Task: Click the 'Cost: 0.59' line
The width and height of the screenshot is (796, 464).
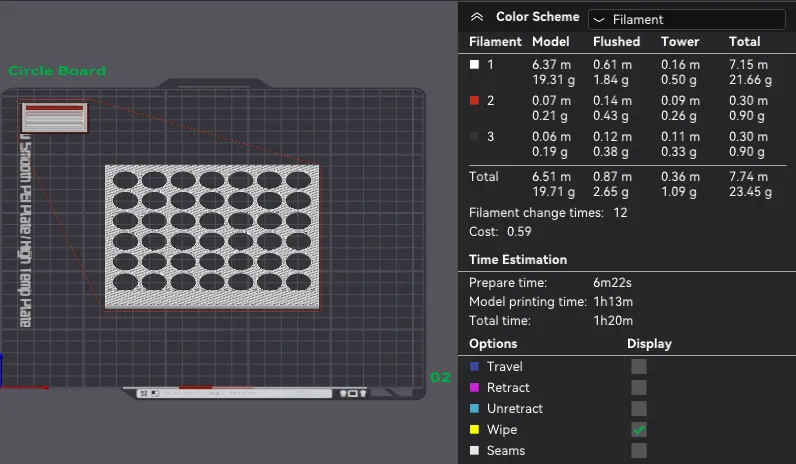Action: [500, 231]
